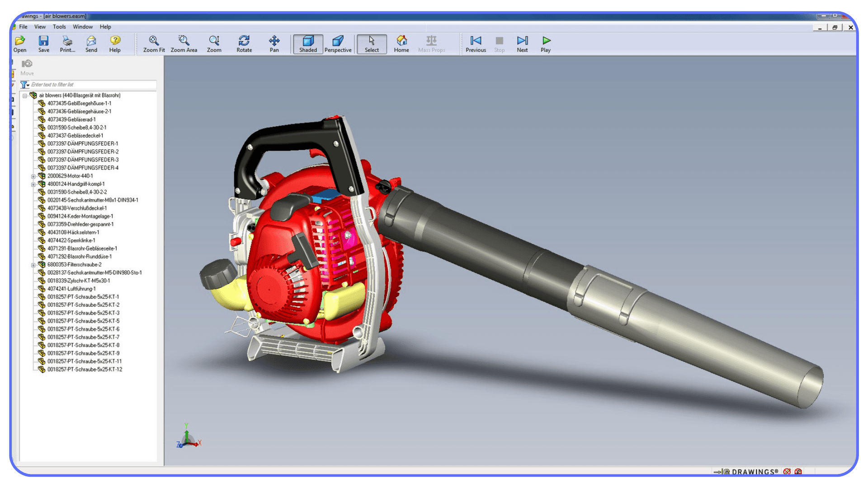Click the Send icon
868x488 pixels.
pyautogui.click(x=91, y=43)
